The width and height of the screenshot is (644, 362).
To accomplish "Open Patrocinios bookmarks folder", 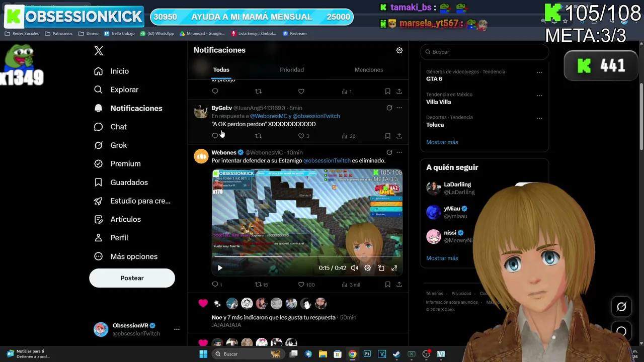I will 59,34.
